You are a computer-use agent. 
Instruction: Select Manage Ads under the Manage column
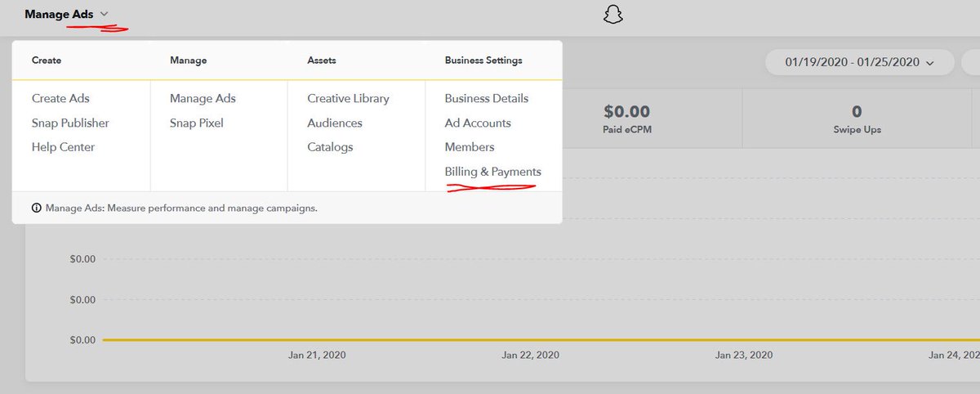(203, 98)
